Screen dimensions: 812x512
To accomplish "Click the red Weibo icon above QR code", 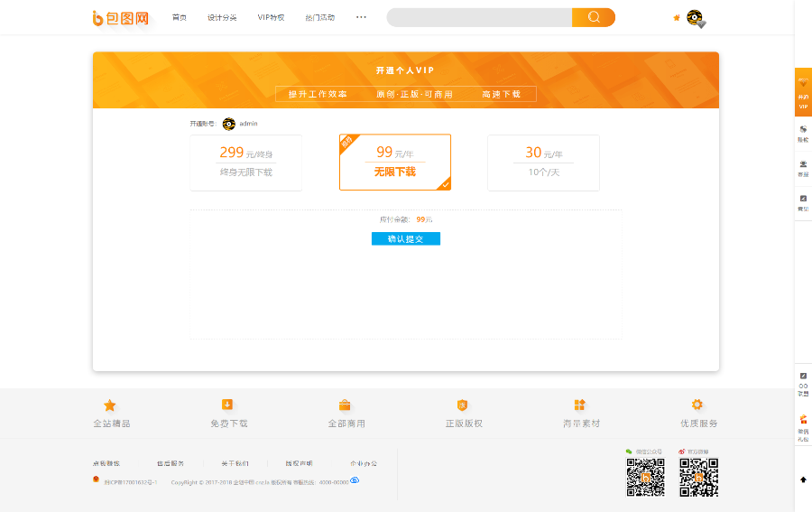I will click(x=682, y=451).
